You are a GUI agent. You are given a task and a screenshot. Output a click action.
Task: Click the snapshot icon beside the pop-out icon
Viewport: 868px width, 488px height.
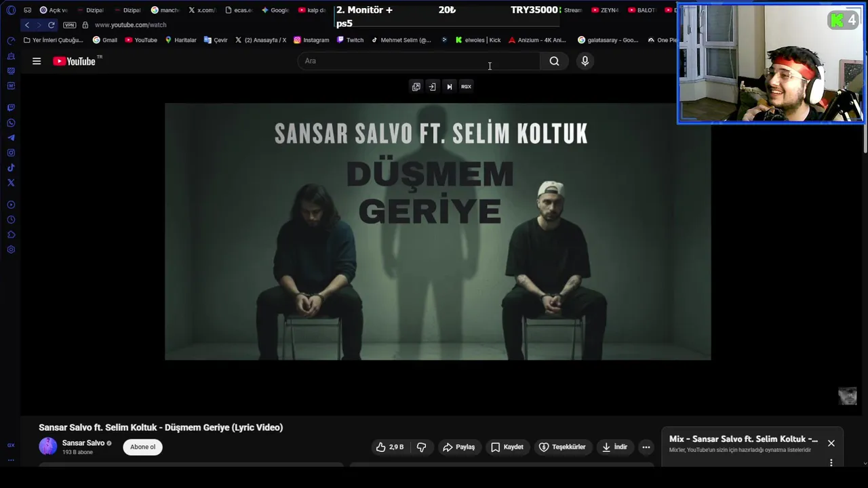(x=432, y=87)
